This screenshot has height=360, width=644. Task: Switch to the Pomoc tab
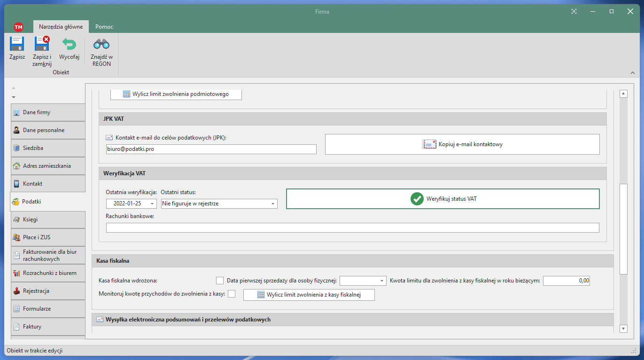pos(104,27)
